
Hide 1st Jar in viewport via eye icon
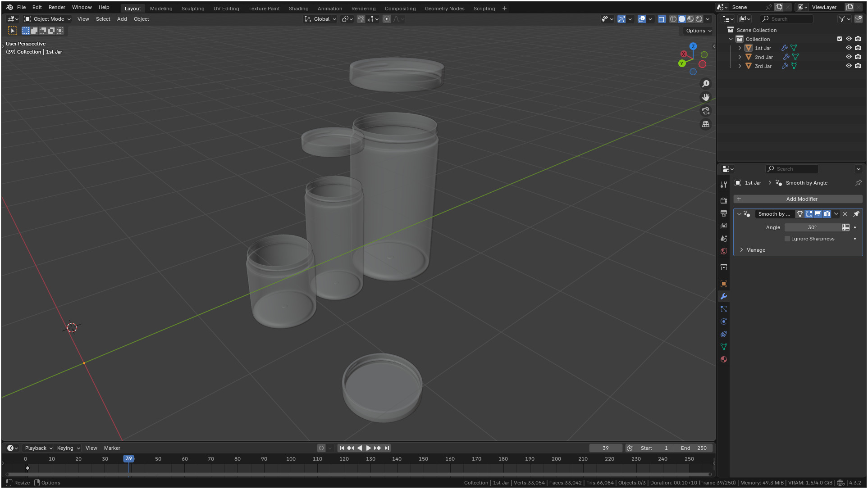849,48
